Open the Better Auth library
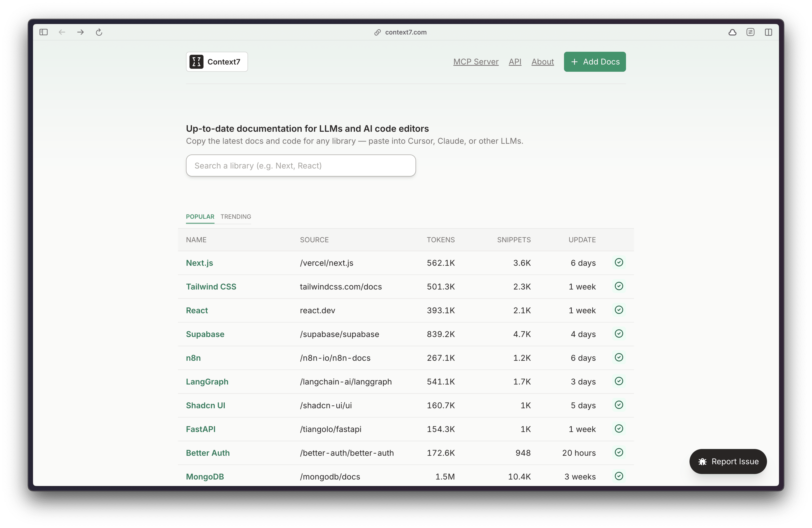The image size is (812, 528). click(208, 453)
